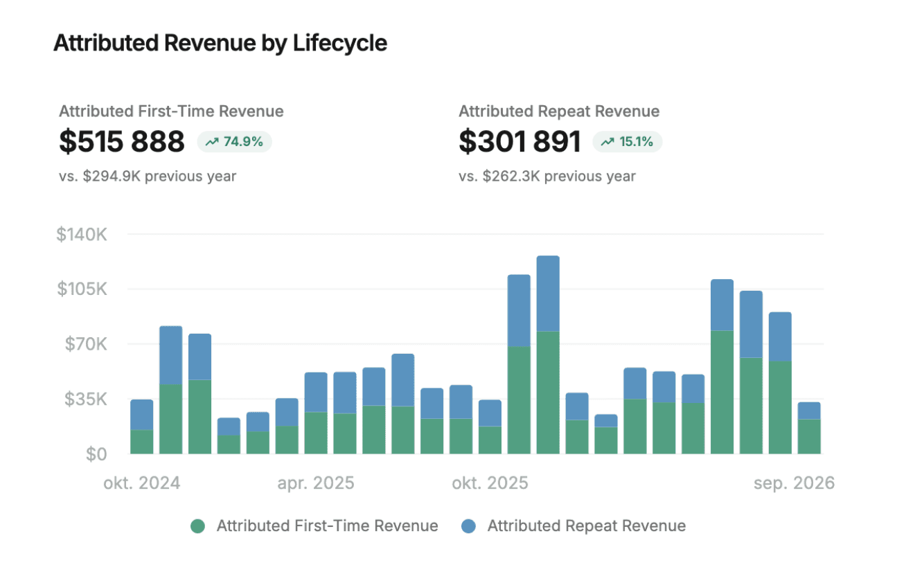The width and height of the screenshot is (924, 565).
Task: Click the "apr. 2025" x-axis label
Action: (316, 483)
